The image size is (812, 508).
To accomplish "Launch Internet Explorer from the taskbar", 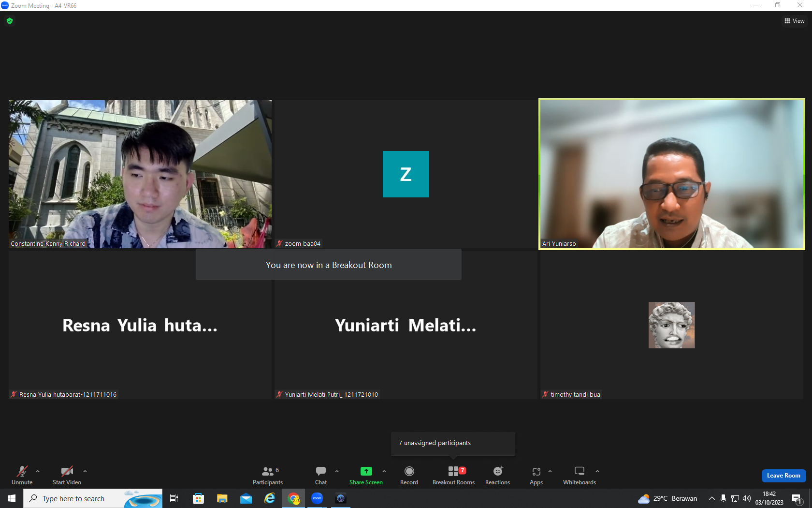I will pyautogui.click(x=270, y=498).
